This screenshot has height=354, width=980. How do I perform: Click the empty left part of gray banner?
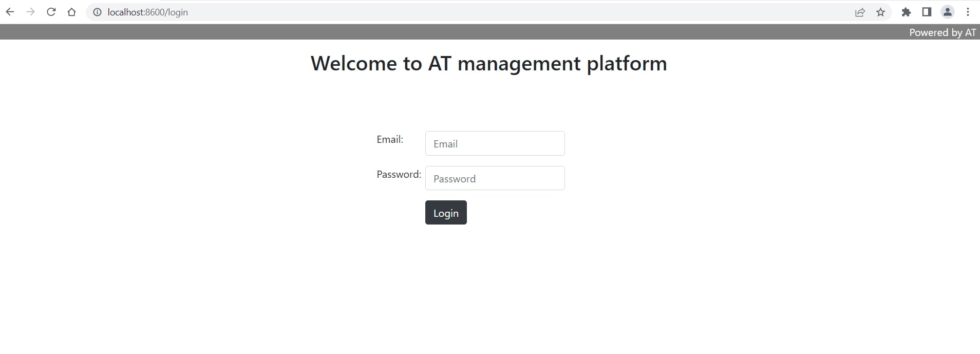click(x=205, y=32)
